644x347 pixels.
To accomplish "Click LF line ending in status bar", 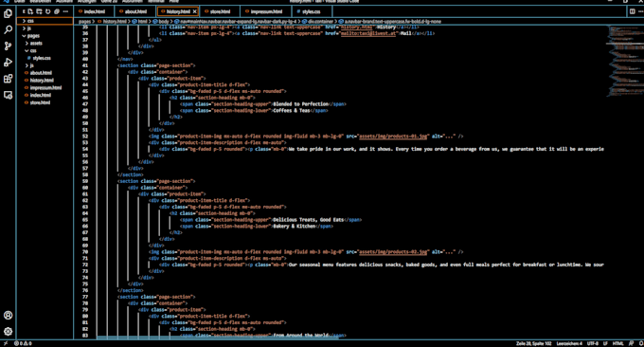I will [x=605, y=343].
